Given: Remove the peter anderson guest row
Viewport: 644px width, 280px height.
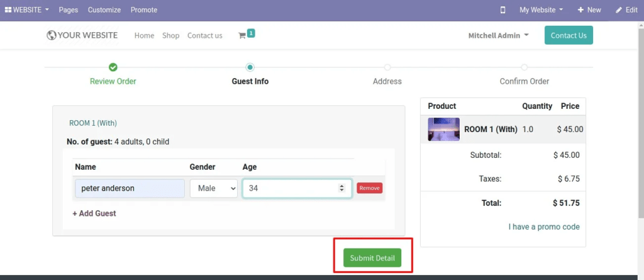Looking at the screenshot, I should coord(370,188).
